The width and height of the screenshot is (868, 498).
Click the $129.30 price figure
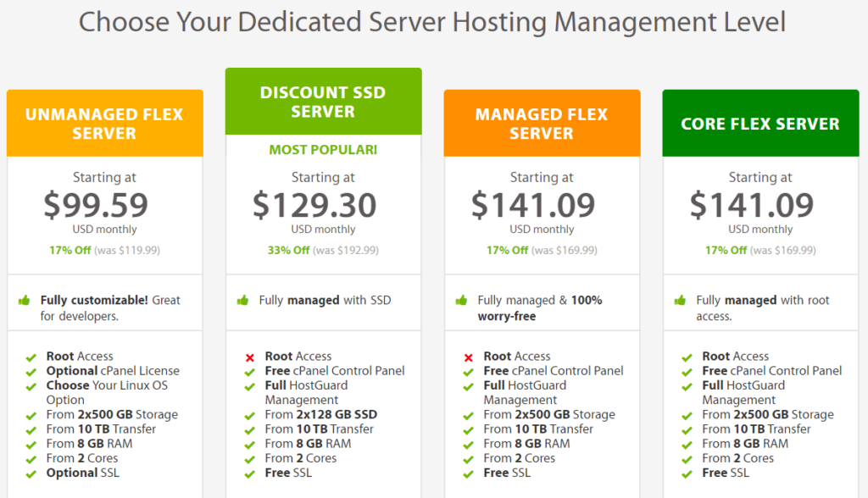[x=323, y=204]
